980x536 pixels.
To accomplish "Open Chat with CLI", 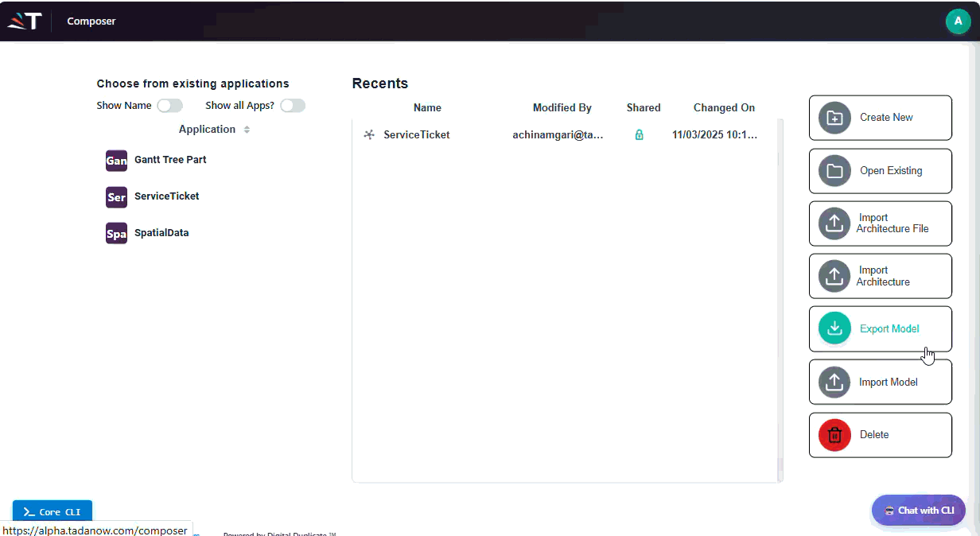I will pos(919,511).
